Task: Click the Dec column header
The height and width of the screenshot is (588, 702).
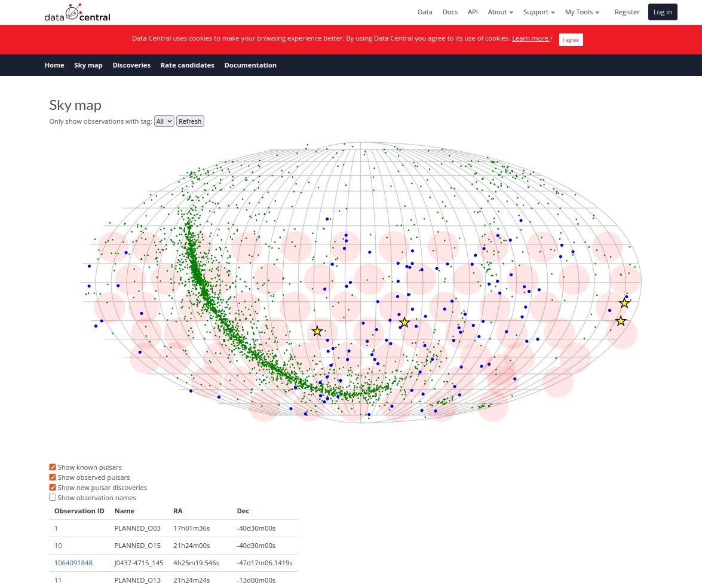Action: click(x=243, y=511)
